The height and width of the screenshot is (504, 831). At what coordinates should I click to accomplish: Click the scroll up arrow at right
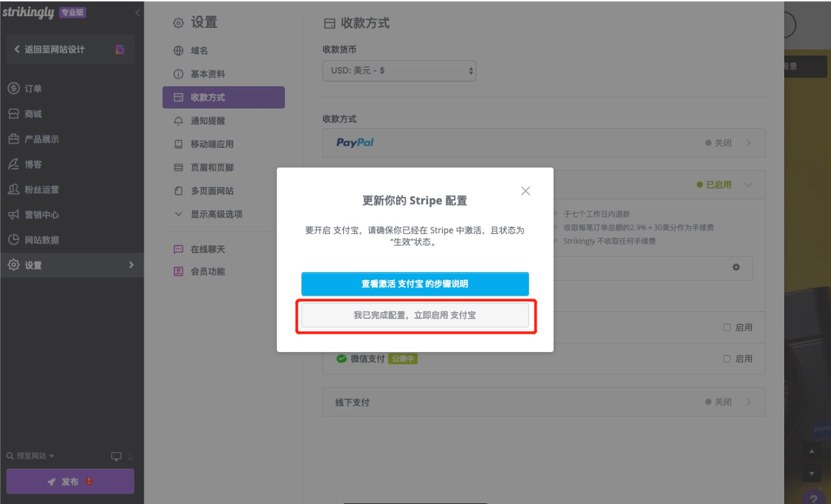pyautogui.click(x=811, y=450)
